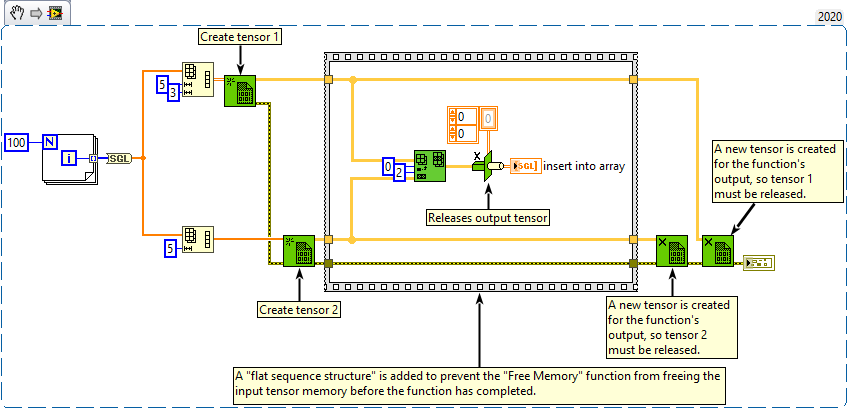This screenshot has height=409, width=848.
Task: Select the Create tensor 1 node
Action: pyautogui.click(x=240, y=91)
